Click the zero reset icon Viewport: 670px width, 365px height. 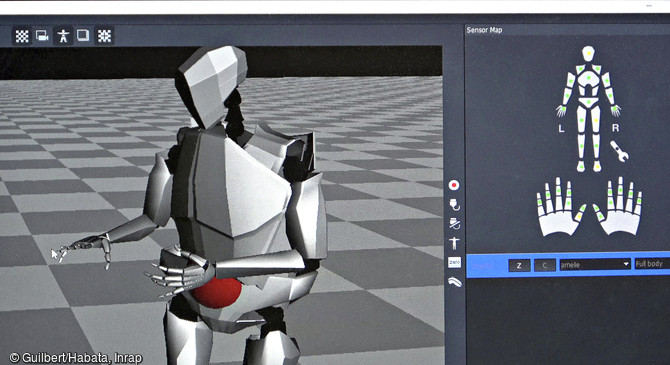[x=454, y=262]
